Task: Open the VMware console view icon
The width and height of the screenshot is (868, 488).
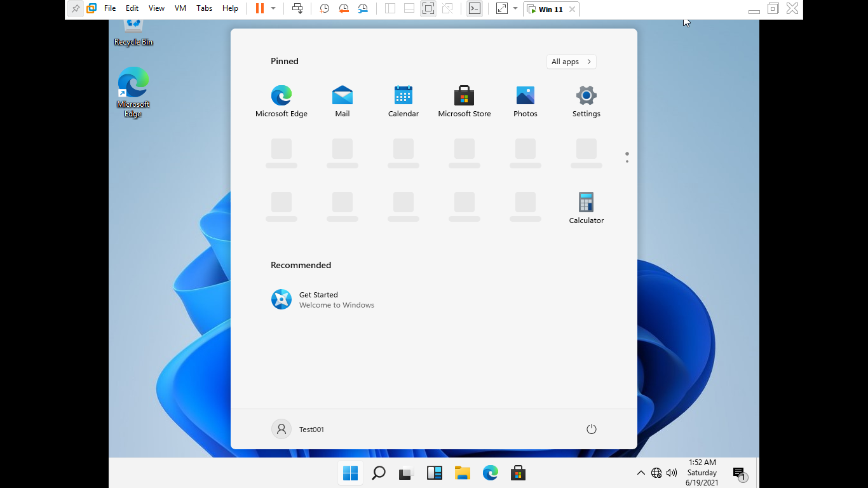Action: pos(475,8)
